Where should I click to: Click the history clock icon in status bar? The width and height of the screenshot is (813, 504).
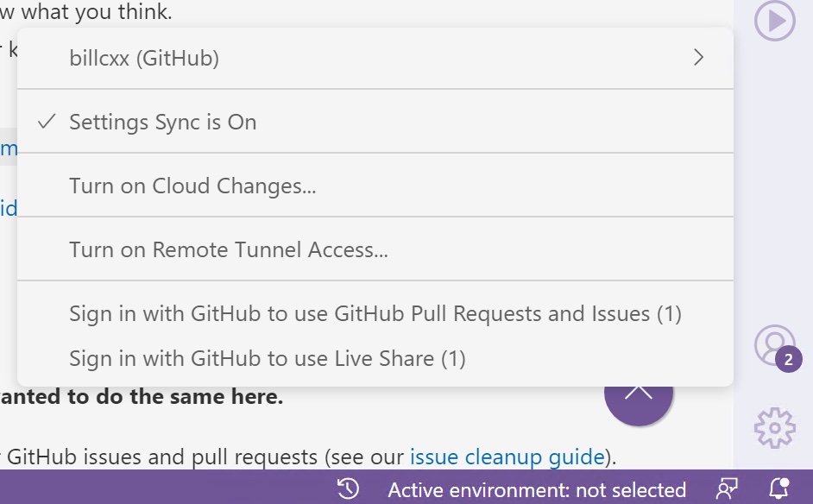[x=348, y=489]
